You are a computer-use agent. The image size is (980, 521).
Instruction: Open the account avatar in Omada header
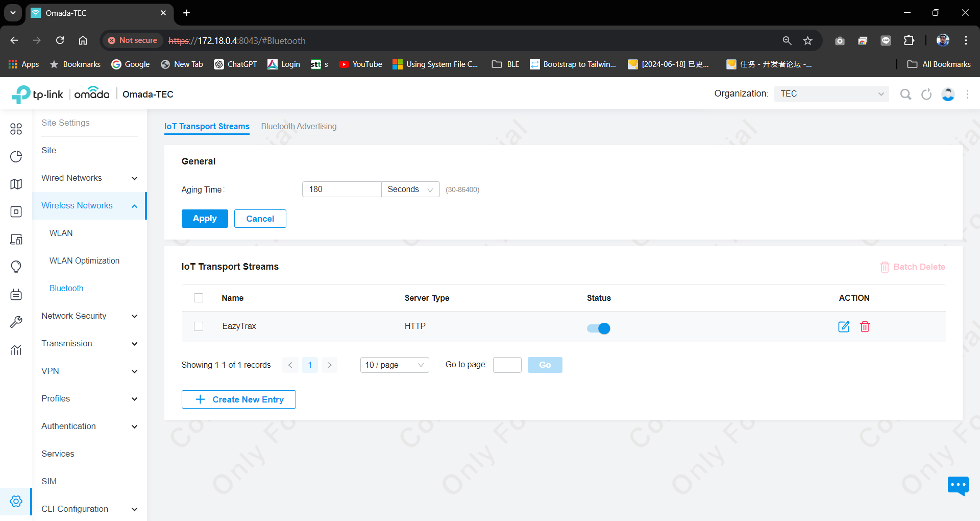coord(948,94)
